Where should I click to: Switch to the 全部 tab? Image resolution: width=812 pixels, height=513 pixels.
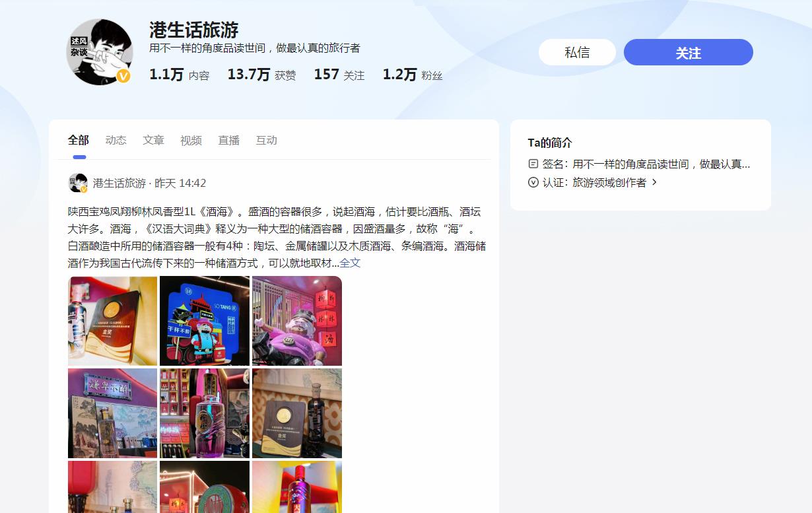[79, 140]
